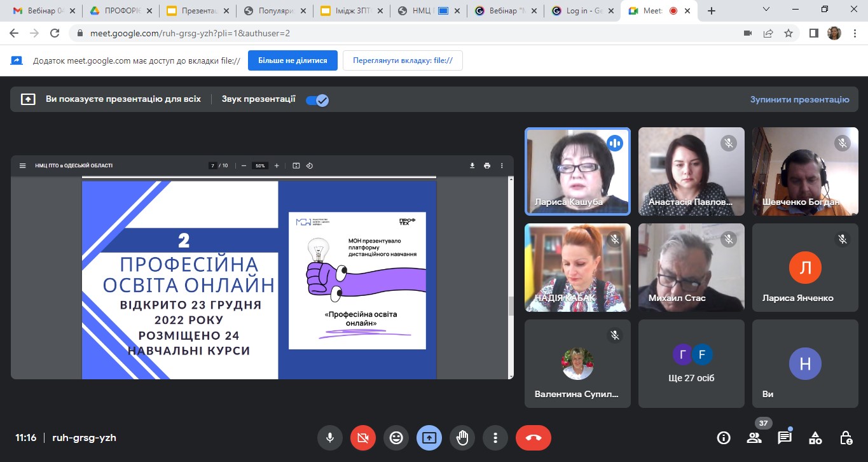
Task: Download the PDF presentation
Action: point(472,165)
